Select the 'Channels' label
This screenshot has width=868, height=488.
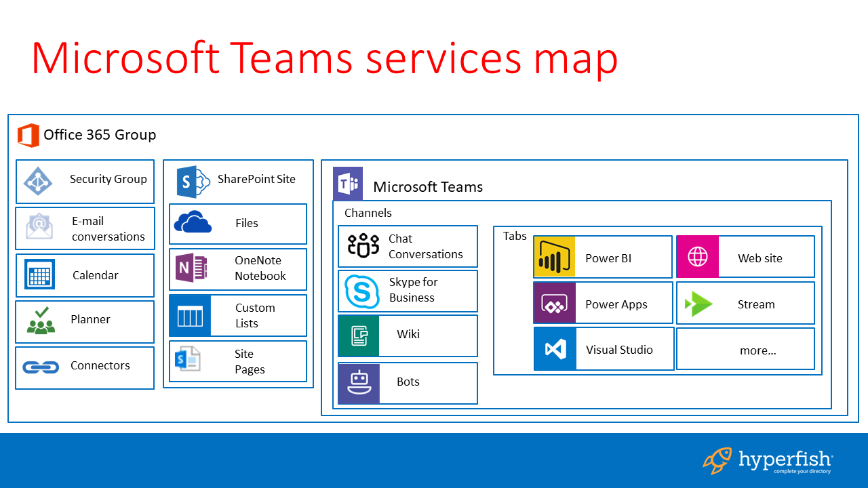368,213
